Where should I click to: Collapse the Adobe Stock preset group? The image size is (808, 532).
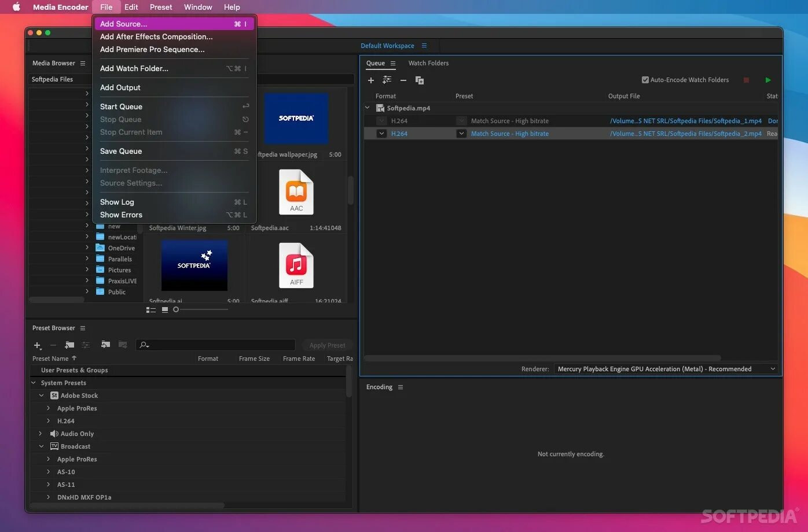41,396
